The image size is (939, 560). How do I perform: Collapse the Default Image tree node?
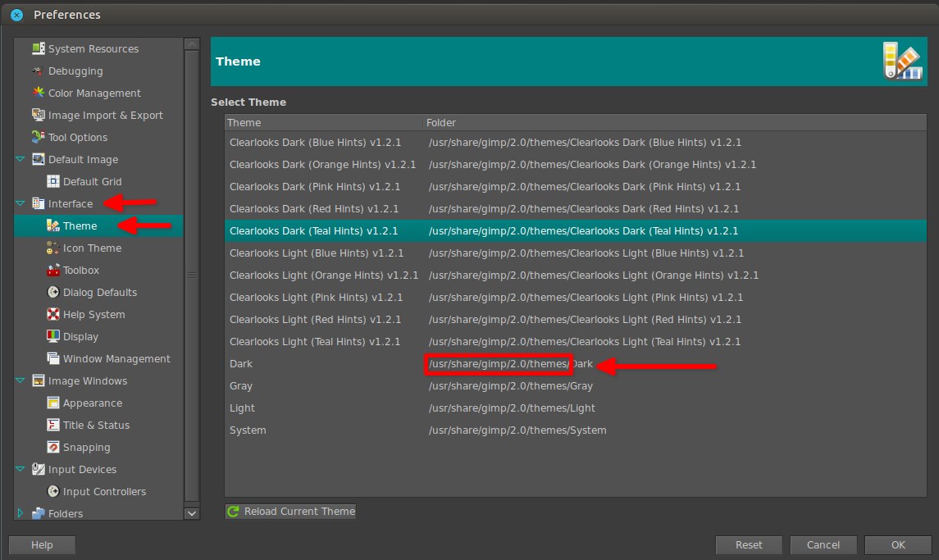[x=21, y=159]
